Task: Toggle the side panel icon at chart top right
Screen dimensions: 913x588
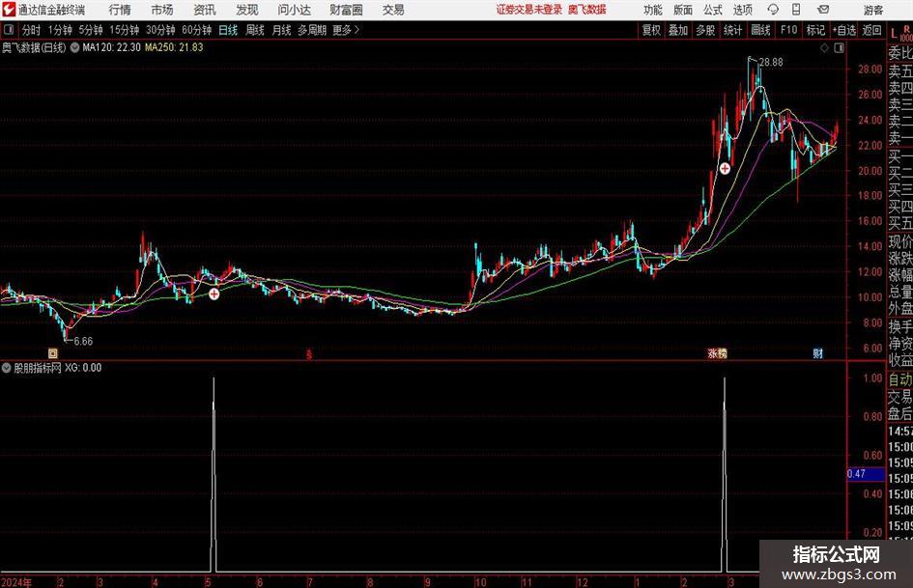Action: click(839, 48)
